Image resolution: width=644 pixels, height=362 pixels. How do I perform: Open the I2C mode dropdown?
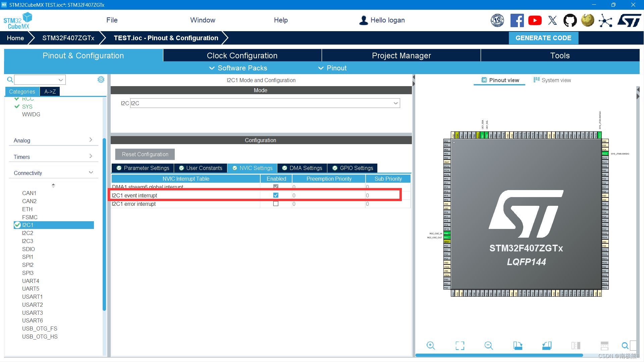pyautogui.click(x=396, y=103)
